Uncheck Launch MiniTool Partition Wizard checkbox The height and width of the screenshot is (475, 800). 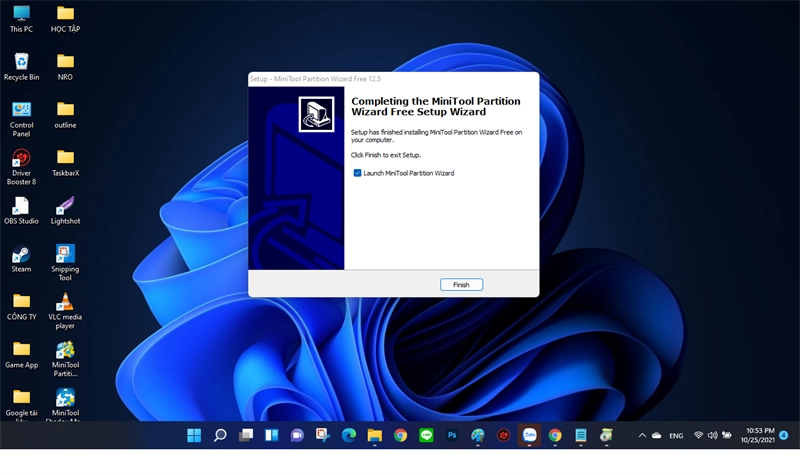[357, 173]
